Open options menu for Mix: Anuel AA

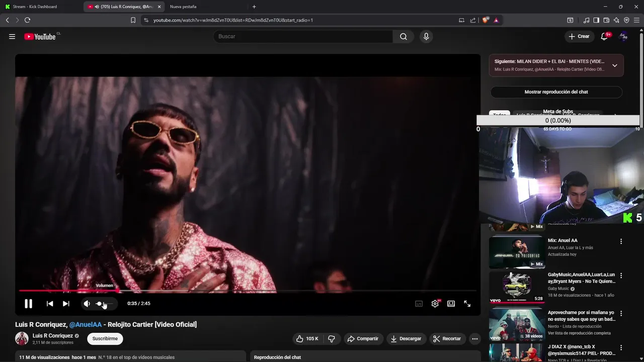621,241
